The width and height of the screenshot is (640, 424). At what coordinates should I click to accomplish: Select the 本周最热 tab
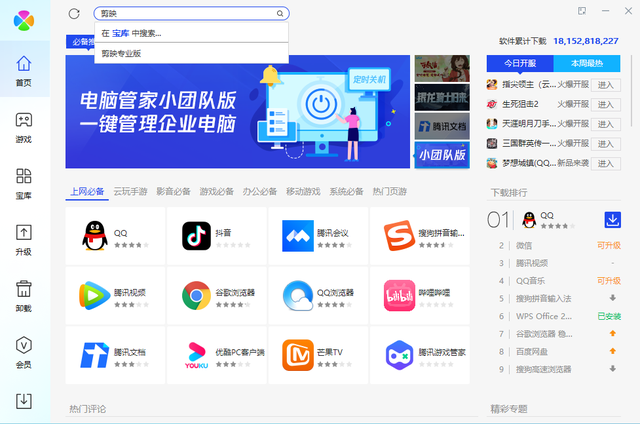pyautogui.click(x=587, y=63)
